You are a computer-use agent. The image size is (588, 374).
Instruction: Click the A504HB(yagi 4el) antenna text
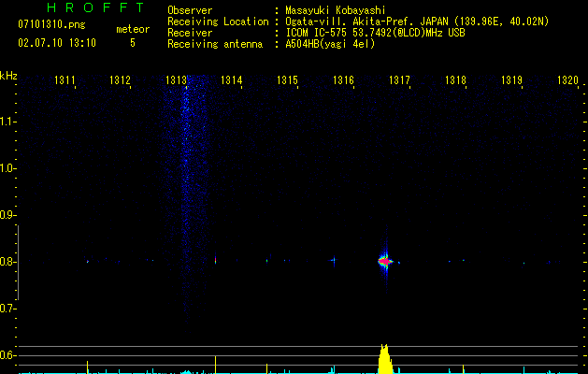tap(330, 44)
